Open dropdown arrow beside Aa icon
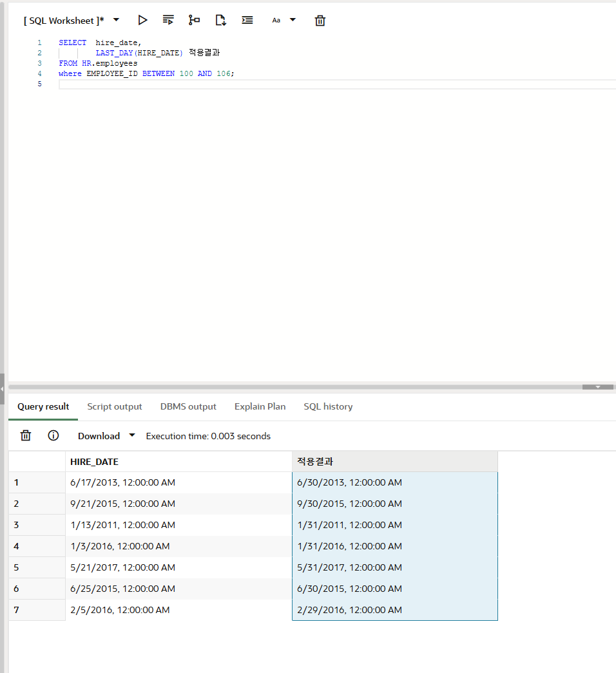616x673 pixels. 293,20
